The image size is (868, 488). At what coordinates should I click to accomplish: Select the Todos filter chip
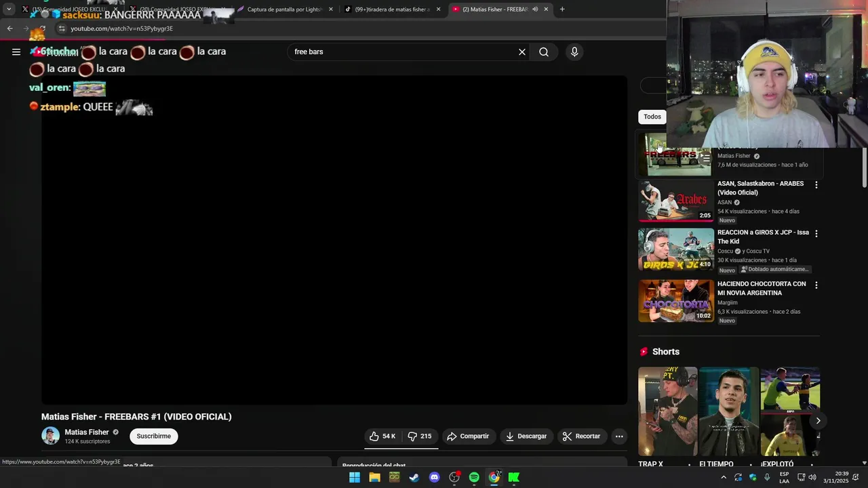(x=652, y=117)
